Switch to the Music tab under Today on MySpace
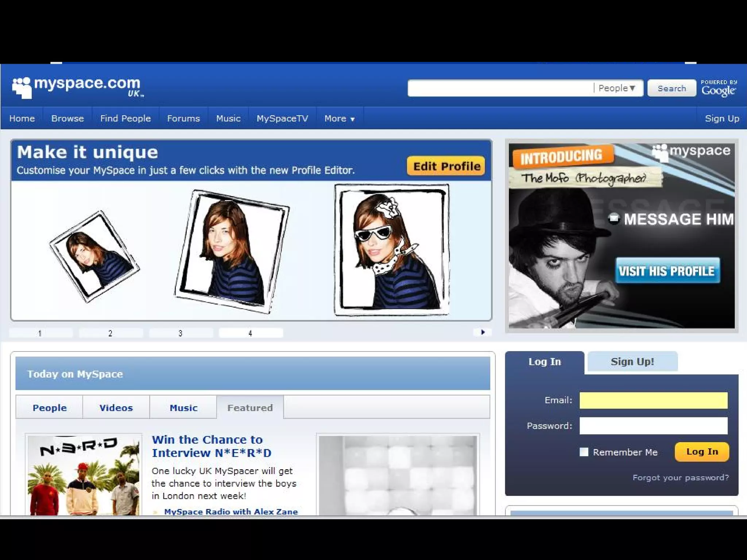Image resolution: width=747 pixels, height=560 pixels. (183, 407)
